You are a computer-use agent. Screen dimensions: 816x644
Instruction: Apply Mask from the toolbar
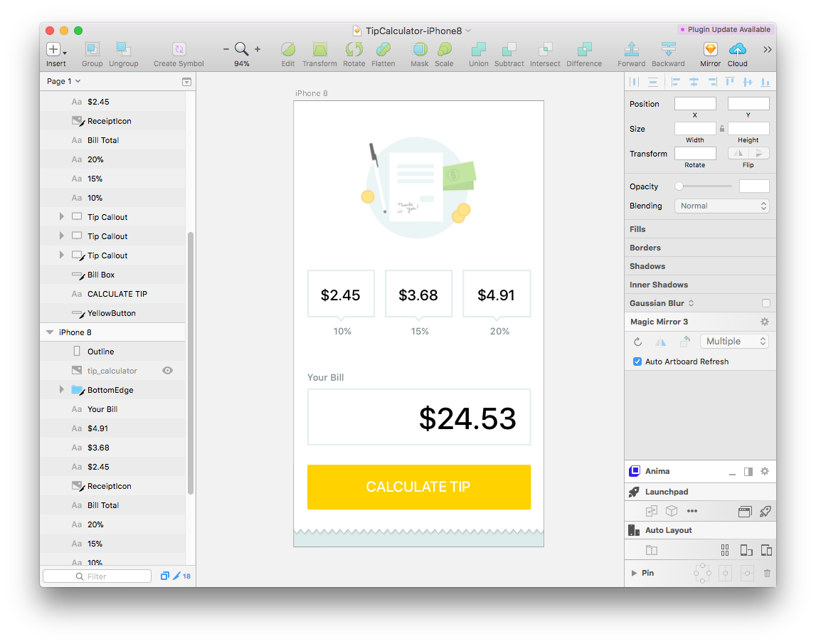[420, 50]
